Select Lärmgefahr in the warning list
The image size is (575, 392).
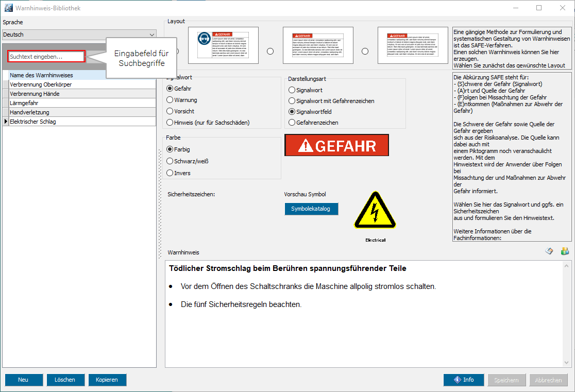(24, 103)
